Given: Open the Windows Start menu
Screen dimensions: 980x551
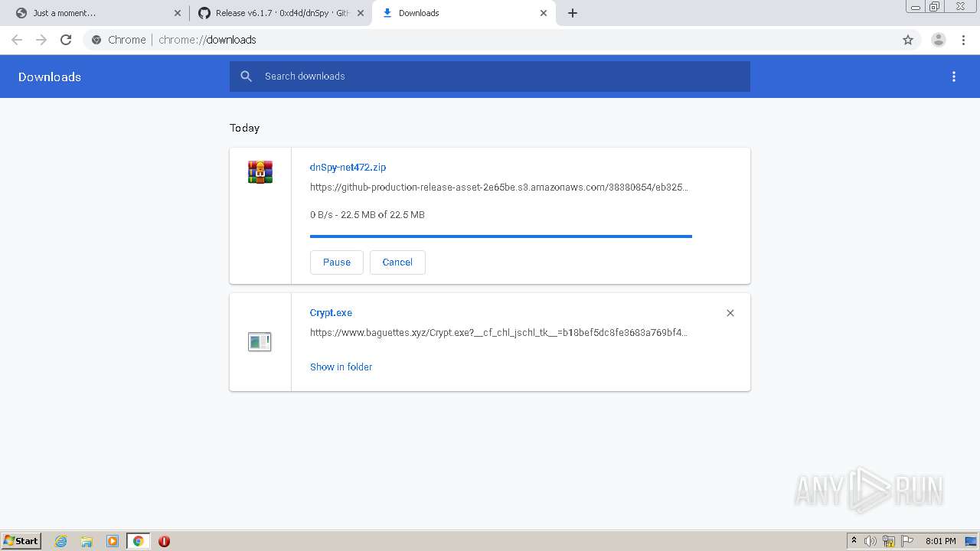Looking at the screenshot, I should [x=21, y=541].
